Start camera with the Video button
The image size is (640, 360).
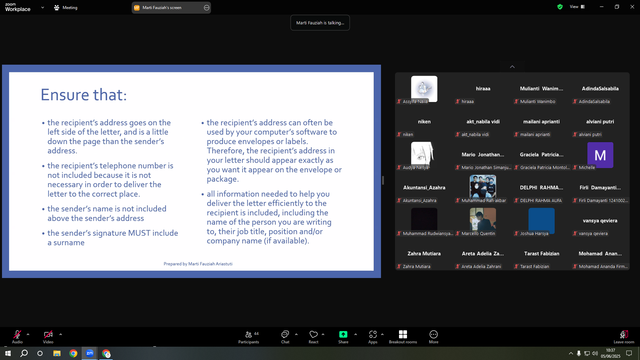48,336
